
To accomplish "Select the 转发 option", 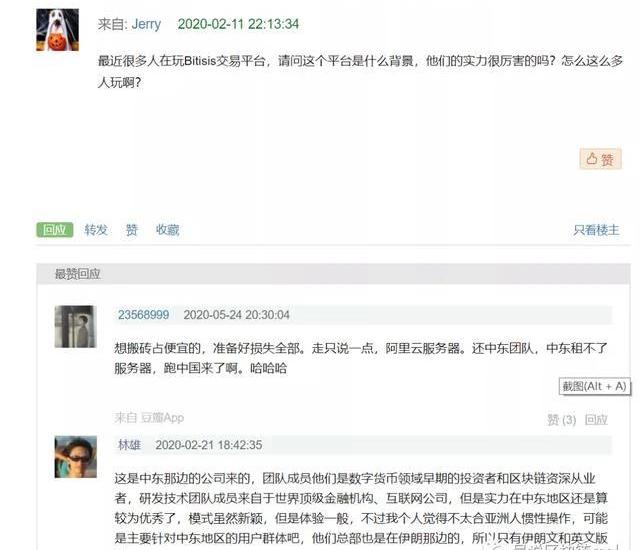I will (96, 230).
